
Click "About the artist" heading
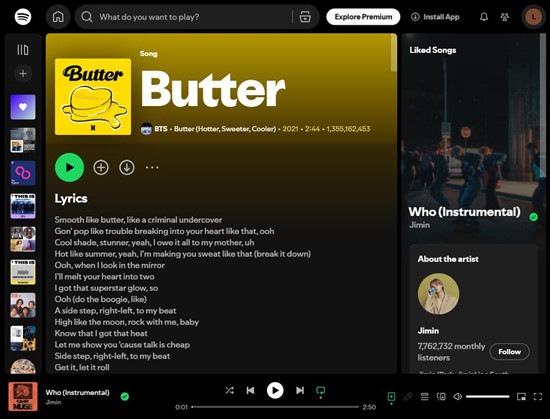tap(448, 259)
